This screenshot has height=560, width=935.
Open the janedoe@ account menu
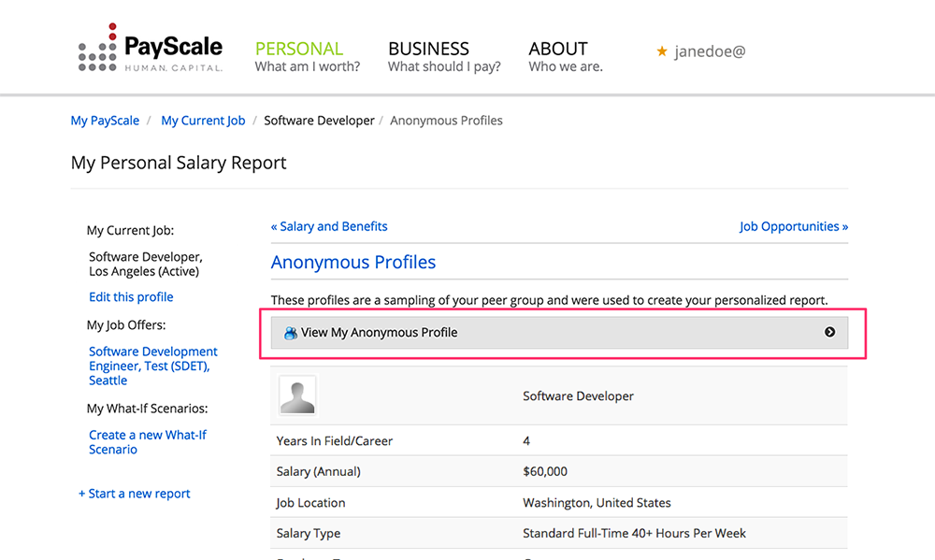coord(710,51)
